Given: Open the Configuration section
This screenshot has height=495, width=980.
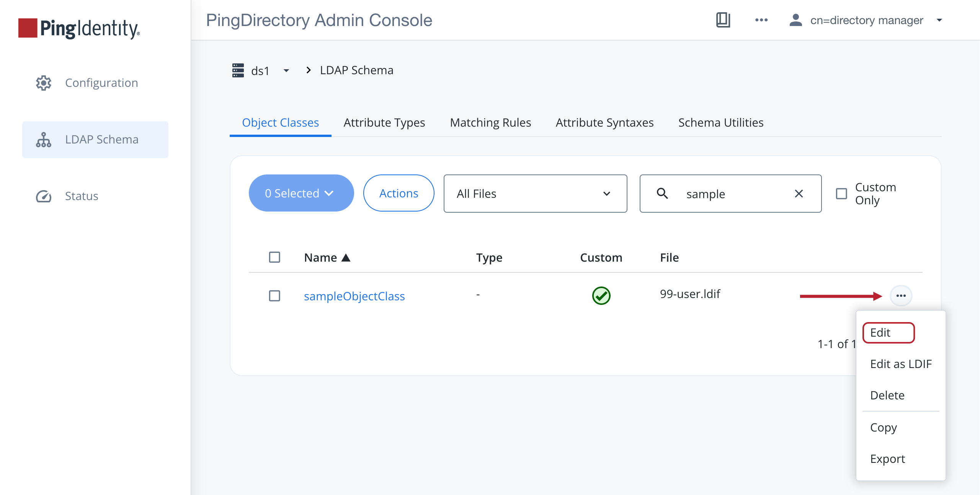Looking at the screenshot, I should coord(101,83).
